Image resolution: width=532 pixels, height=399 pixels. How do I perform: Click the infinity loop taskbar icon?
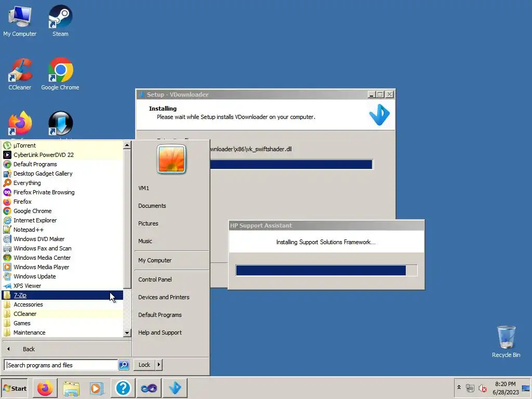click(x=149, y=388)
